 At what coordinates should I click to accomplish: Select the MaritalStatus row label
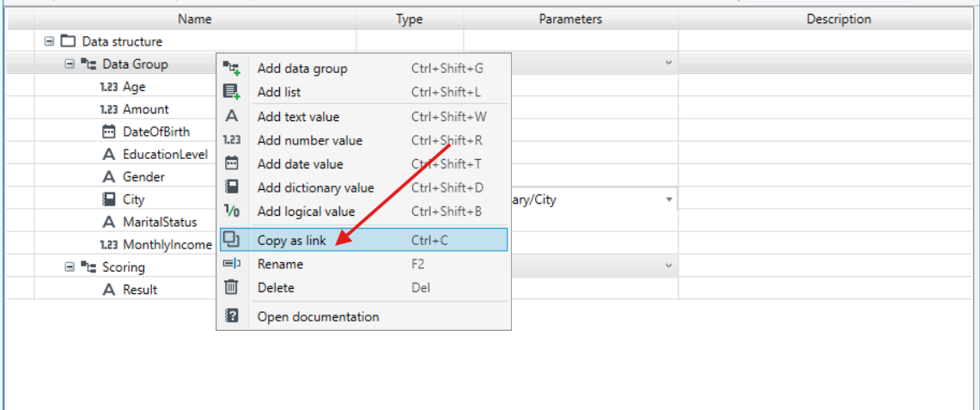point(160,222)
